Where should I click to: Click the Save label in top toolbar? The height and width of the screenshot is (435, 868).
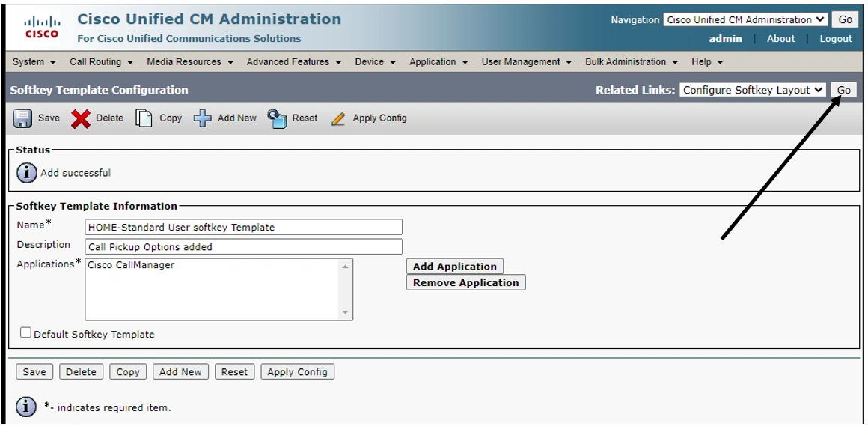click(49, 118)
